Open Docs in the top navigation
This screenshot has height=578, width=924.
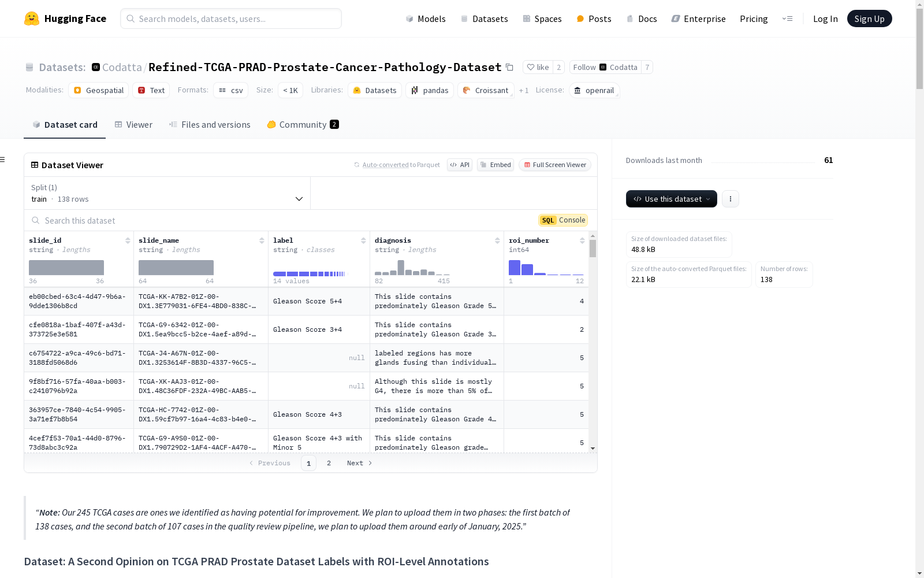click(x=642, y=18)
